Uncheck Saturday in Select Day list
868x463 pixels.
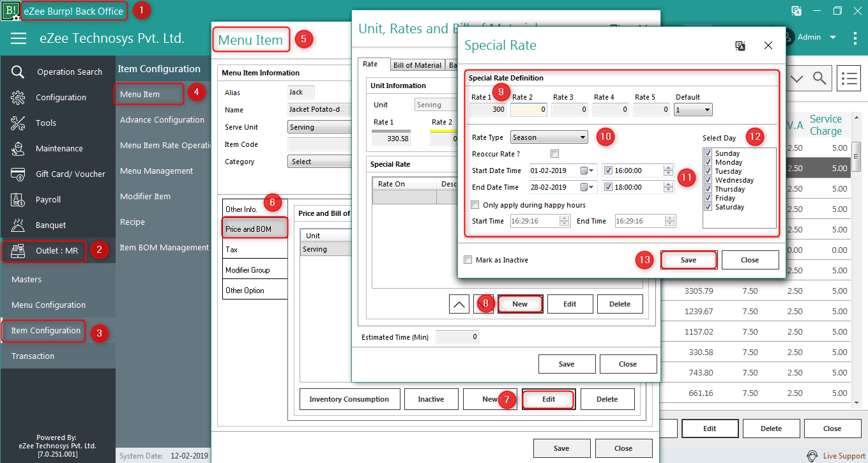[x=708, y=207]
